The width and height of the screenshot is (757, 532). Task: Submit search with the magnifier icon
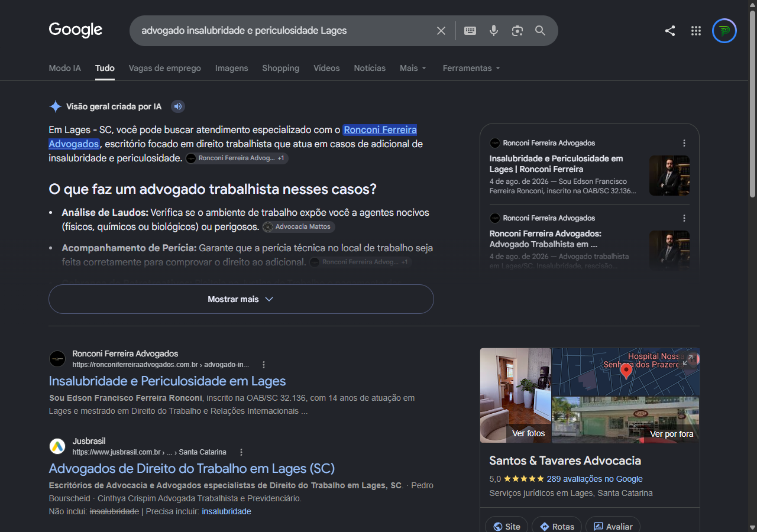(x=541, y=31)
